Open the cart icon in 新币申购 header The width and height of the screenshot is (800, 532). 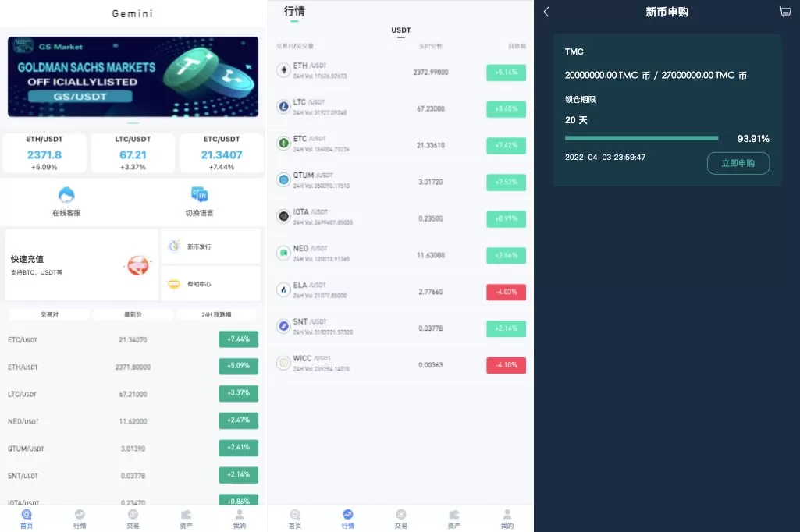(x=785, y=12)
